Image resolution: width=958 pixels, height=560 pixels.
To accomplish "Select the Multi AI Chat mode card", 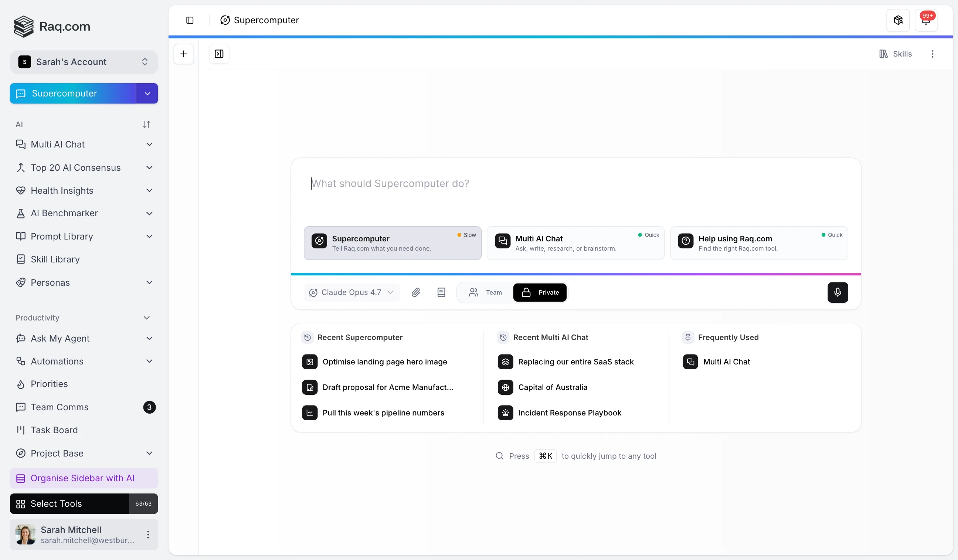I will click(575, 243).
